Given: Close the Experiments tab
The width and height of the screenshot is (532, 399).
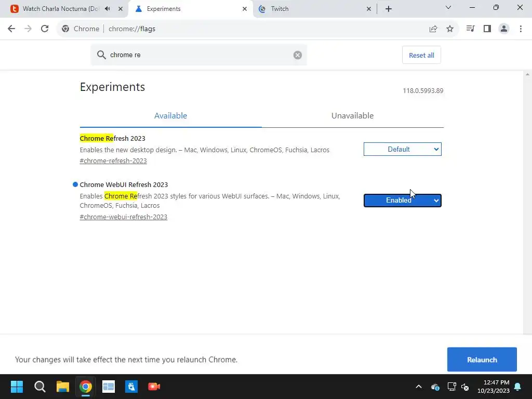Looking at the screenshot, I should tap(245, 9).
